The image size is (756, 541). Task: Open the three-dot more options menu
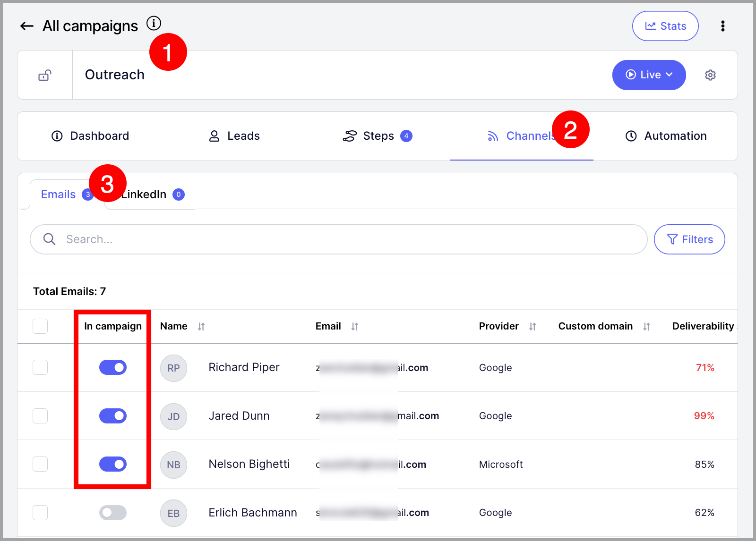coord(722,26)
